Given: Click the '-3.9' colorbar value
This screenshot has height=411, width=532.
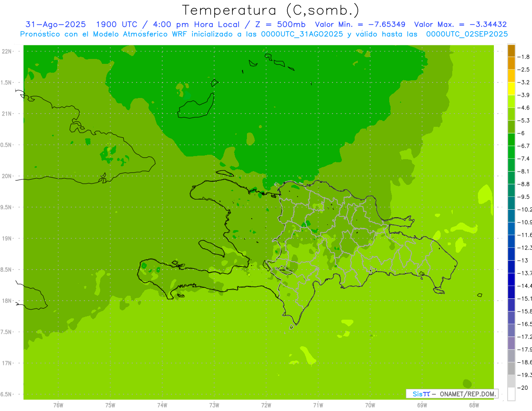Looking at the screenshot, I should pos(524,95).
